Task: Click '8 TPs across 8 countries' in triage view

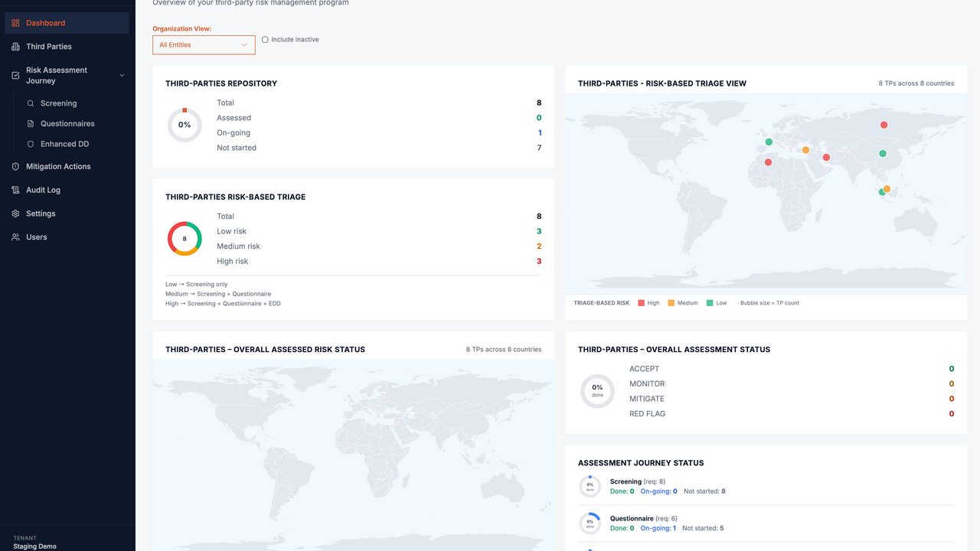Action: coord(916,83)
